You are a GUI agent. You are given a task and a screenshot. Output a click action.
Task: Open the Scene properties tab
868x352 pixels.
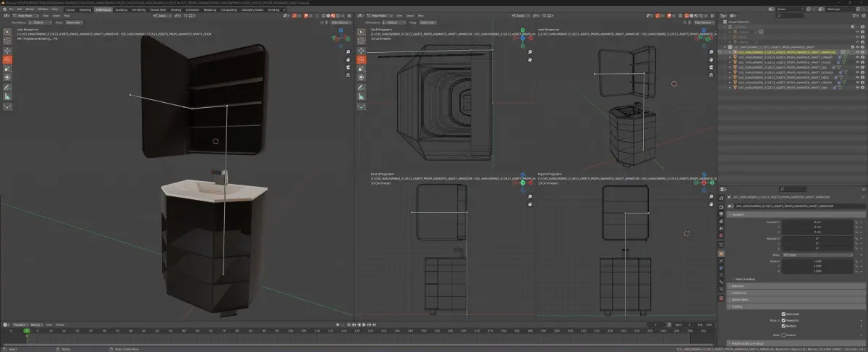tap(721, 228)
